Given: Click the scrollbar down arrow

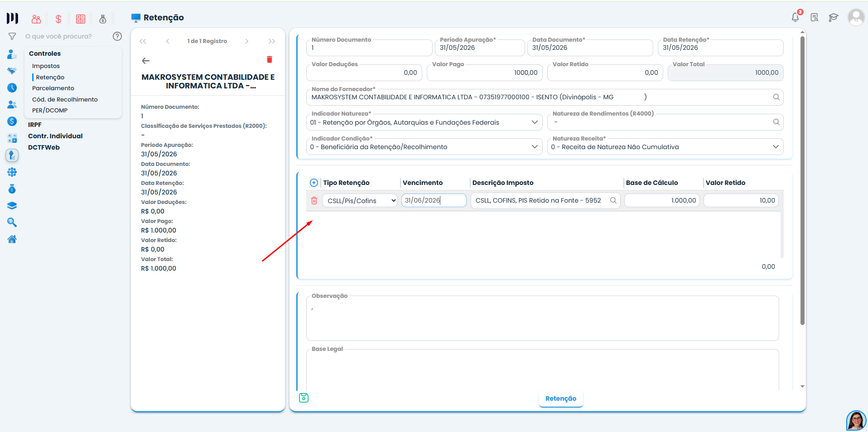Looking at the screenshot, I should pyautogui.click(x=802, y=387).
